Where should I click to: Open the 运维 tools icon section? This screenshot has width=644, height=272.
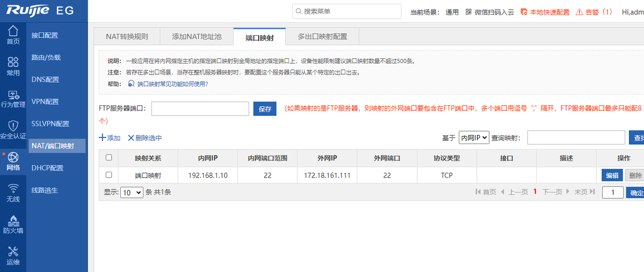pyautogui.click(x=13, y=251)
